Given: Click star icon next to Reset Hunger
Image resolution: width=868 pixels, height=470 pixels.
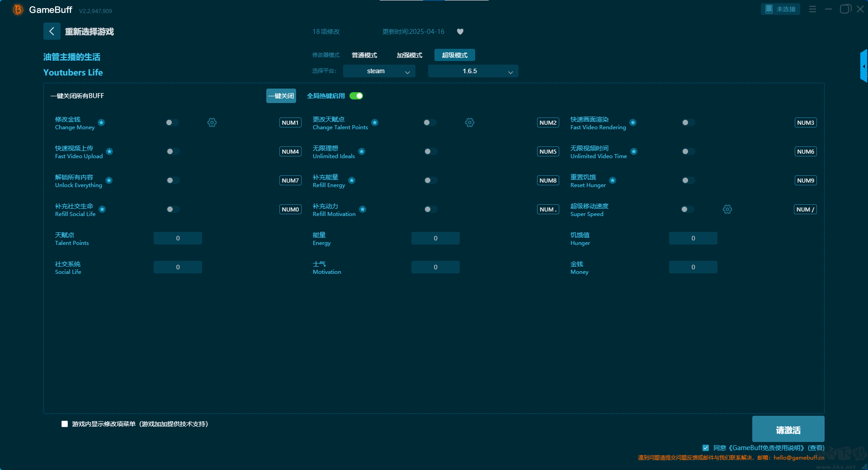Looking at the screenshot, I should 613,180.
